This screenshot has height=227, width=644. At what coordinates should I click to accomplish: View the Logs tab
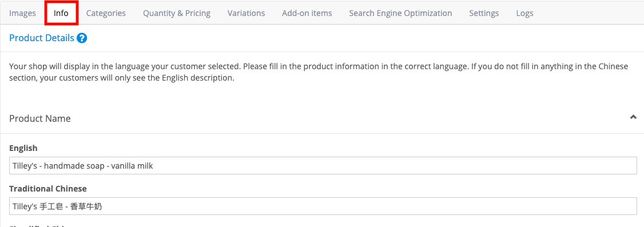[x=524, y=13]
